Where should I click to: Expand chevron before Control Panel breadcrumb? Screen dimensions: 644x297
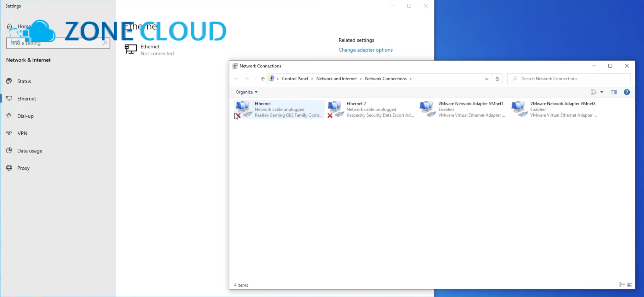point(278,79)
